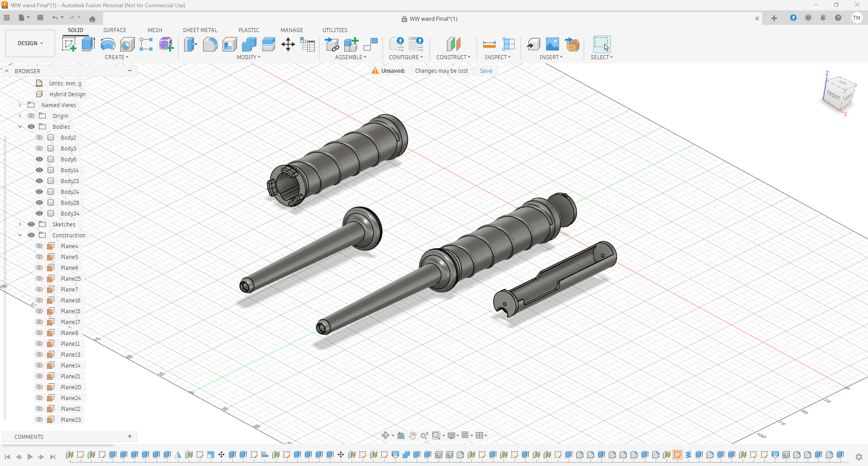Select the Insert Derive icon
The image size is (868, 466).
tap(533, 44)
